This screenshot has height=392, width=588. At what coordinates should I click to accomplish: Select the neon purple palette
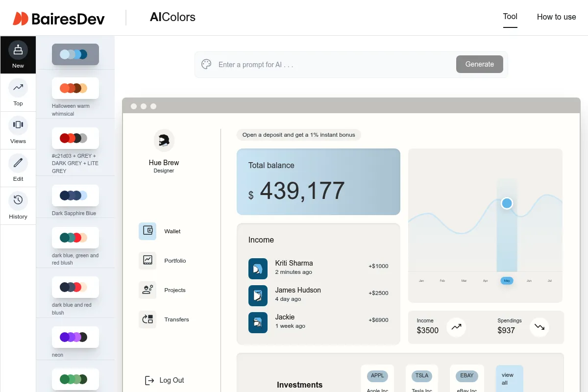pyautogui.click(x=75, y=337)
